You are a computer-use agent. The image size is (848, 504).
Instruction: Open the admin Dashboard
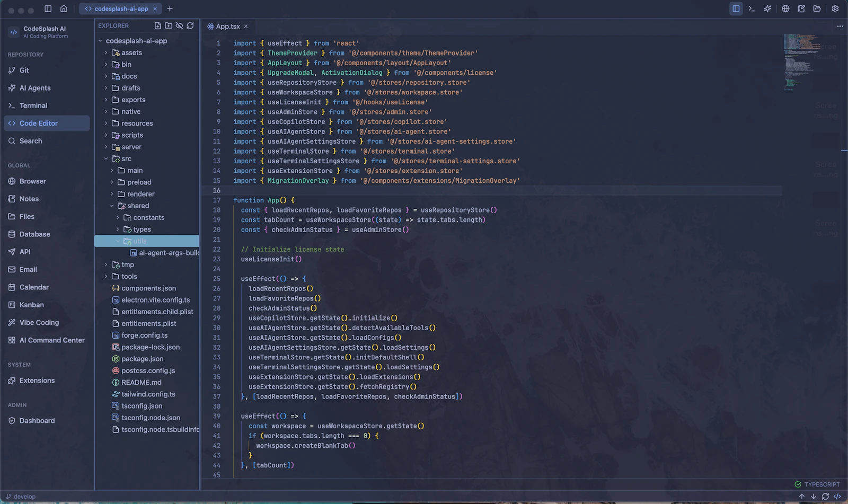(47, 421)
